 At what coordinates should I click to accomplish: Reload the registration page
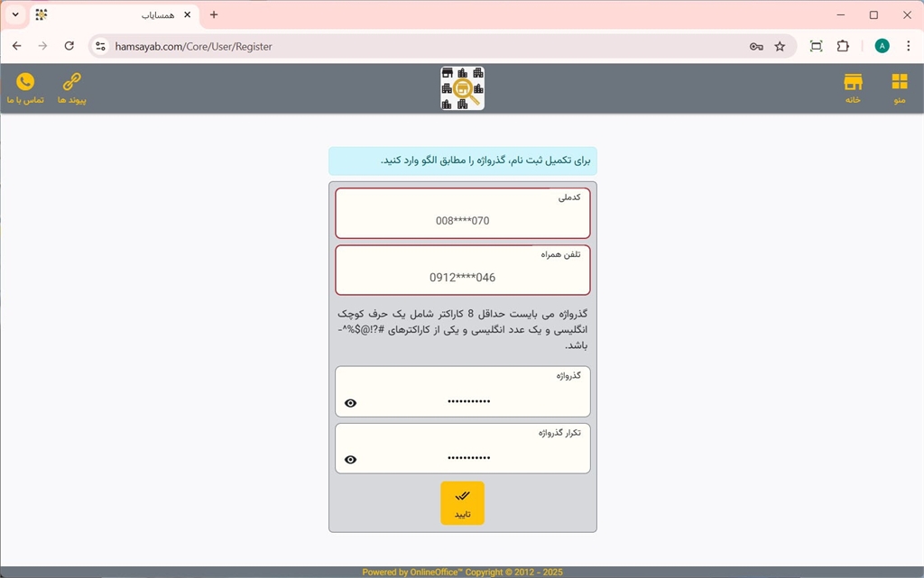(x=69, y=46)
